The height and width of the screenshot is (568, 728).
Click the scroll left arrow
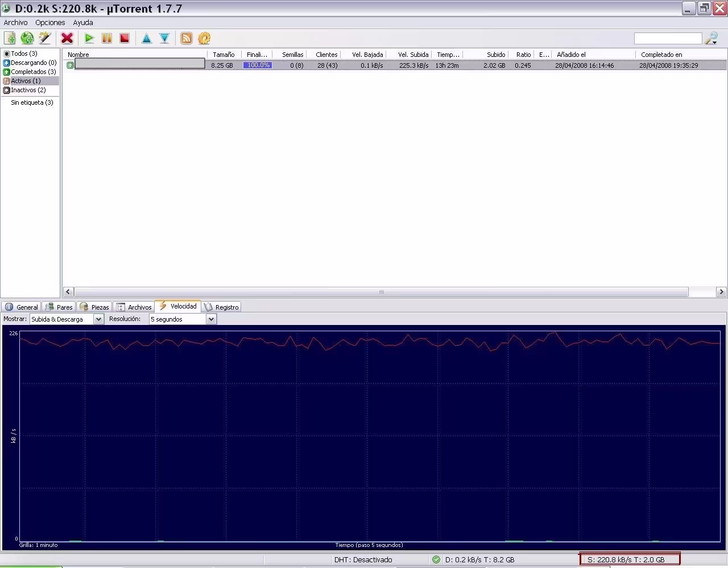68,292
